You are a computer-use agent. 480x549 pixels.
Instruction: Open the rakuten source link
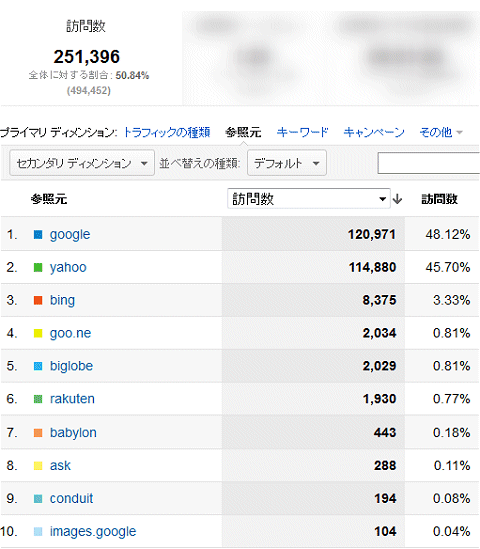pyautogui.click(x=72, y=399)
